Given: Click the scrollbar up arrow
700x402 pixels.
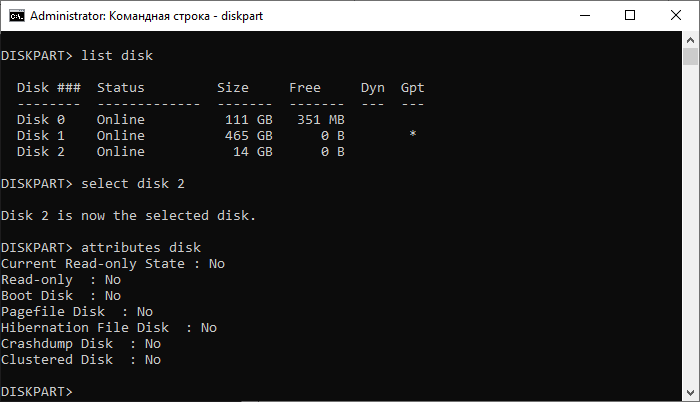Looking at the screenshot, I should coord(691,40).
